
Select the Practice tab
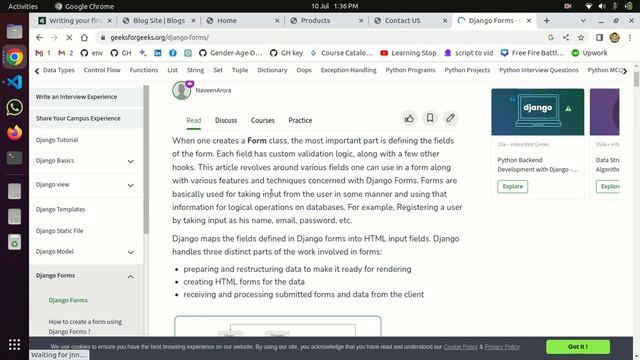(x=300, y=120)
